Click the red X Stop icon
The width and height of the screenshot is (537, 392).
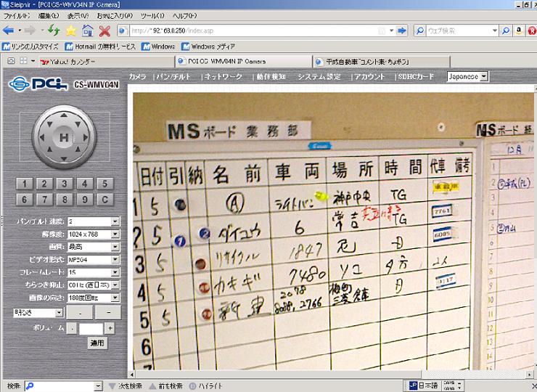104,30
